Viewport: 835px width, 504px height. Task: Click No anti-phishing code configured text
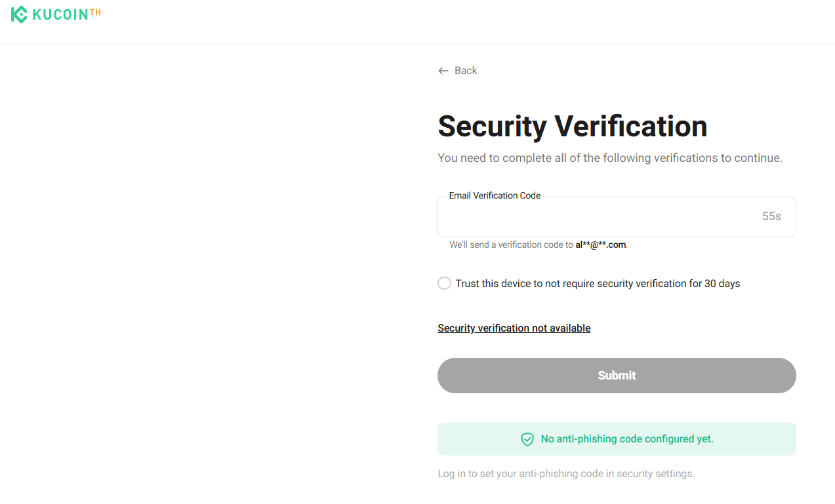pos(626,439)
